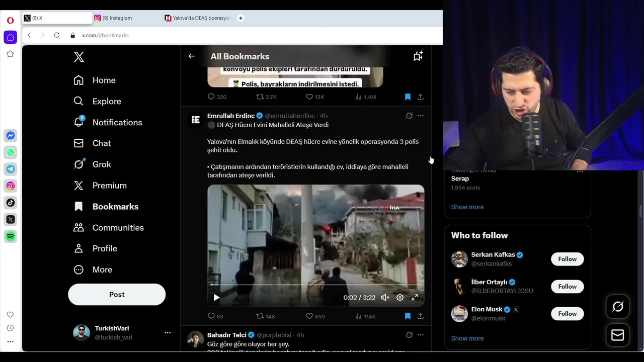Open WhatsApp in Opera sidebar
Viewport: 644px width, 362px height.
point(10,152)
